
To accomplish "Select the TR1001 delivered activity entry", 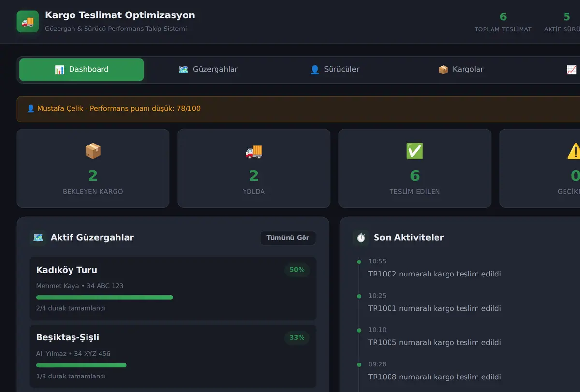I will 435,308.
